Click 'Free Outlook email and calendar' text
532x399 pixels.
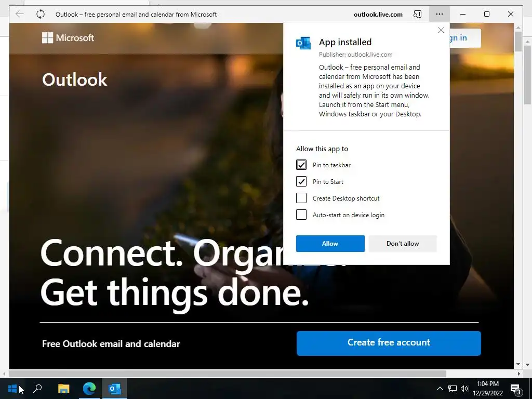click(111, 344)
